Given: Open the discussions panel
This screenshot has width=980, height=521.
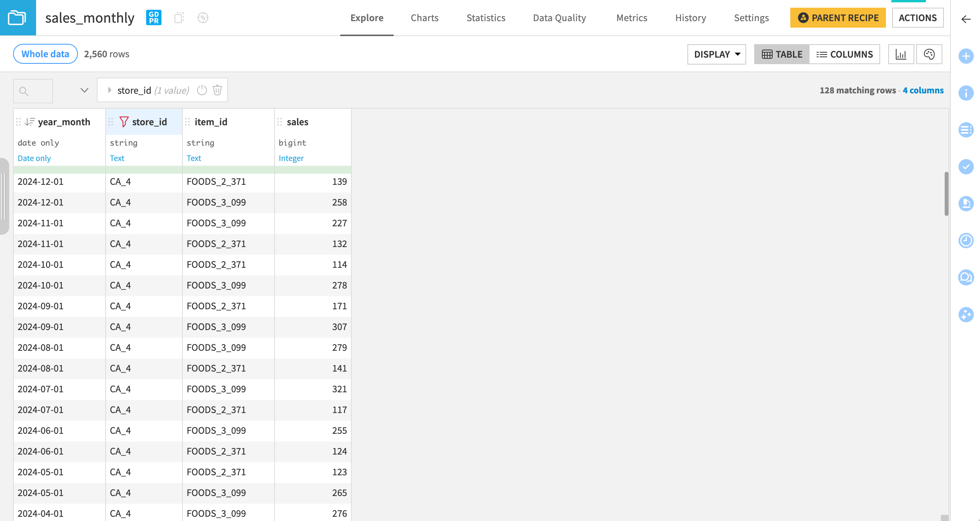Looking at the screenshot, I should click(x=966, y=278).
